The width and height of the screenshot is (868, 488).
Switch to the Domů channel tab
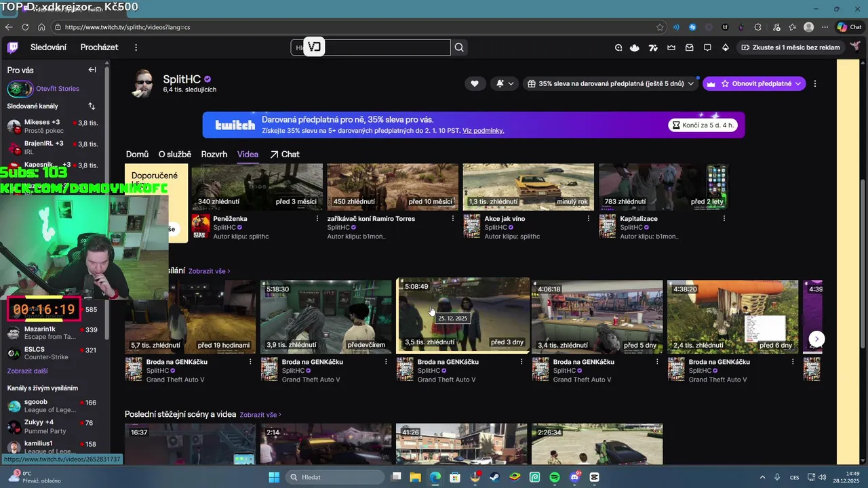[137, 155]
